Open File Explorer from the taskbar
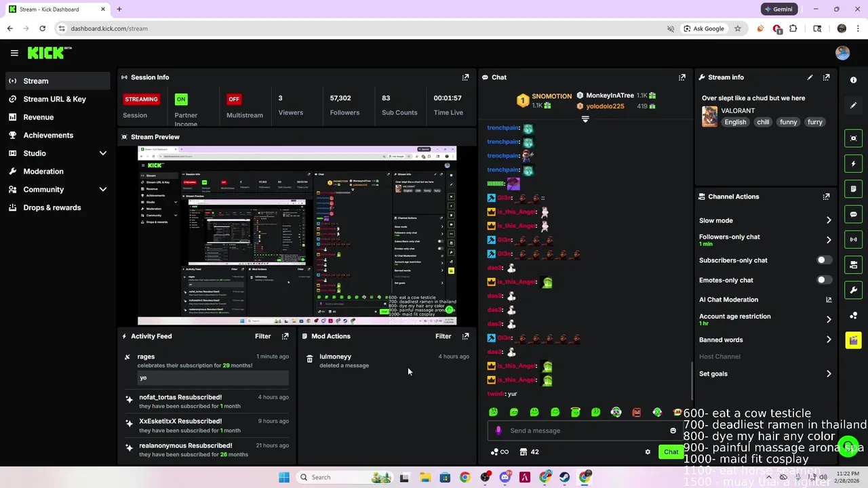This screenshot has width=868, height=488. (425, 477)
